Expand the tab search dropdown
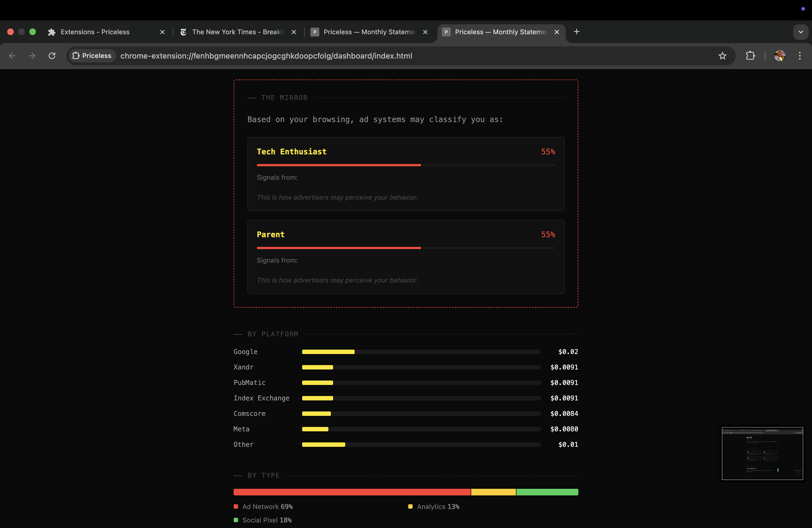This screenshot has height=528, width=812. (x=800, y=32)
